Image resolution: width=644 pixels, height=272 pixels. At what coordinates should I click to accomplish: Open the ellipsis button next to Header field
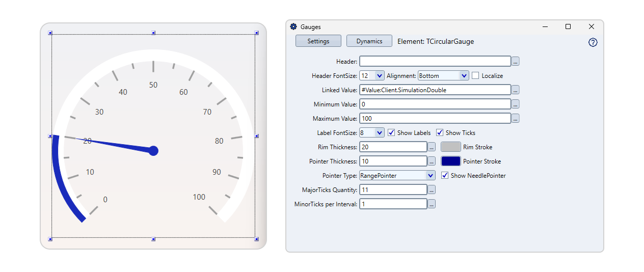516,62
